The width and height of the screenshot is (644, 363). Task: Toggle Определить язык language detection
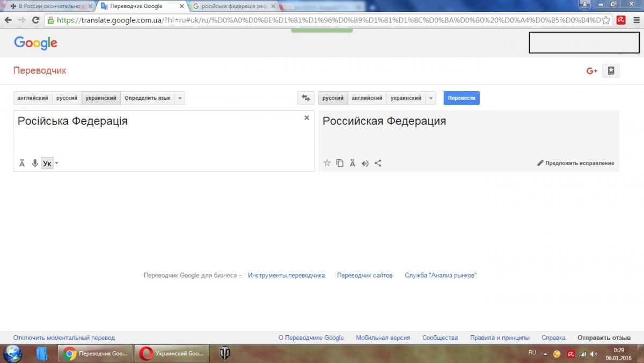(x=148, y=98)
